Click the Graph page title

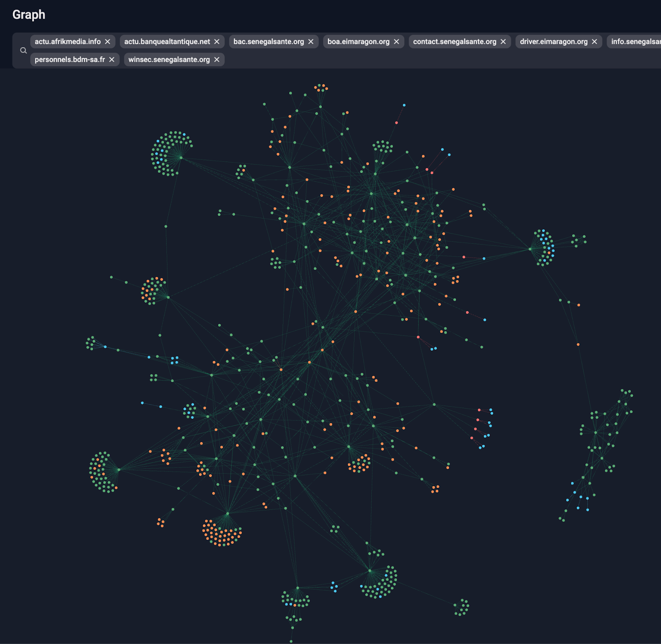(29, 14)
